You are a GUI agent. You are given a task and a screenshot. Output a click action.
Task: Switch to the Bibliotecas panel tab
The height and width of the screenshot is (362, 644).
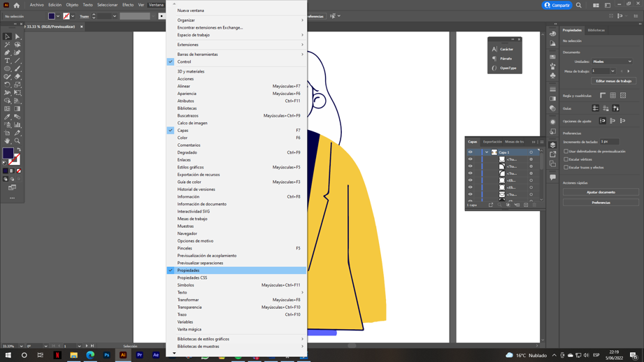pos(596,30)
